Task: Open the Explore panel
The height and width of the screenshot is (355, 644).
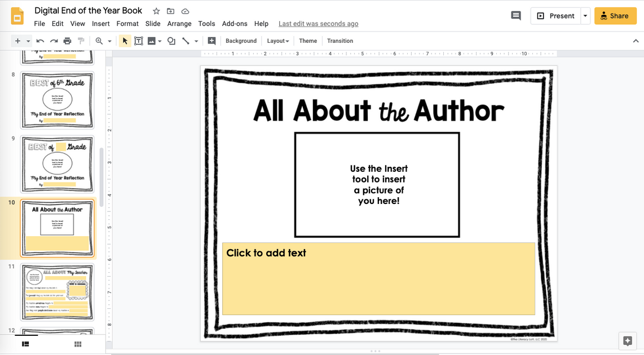Action: click(x=627, y=340)
